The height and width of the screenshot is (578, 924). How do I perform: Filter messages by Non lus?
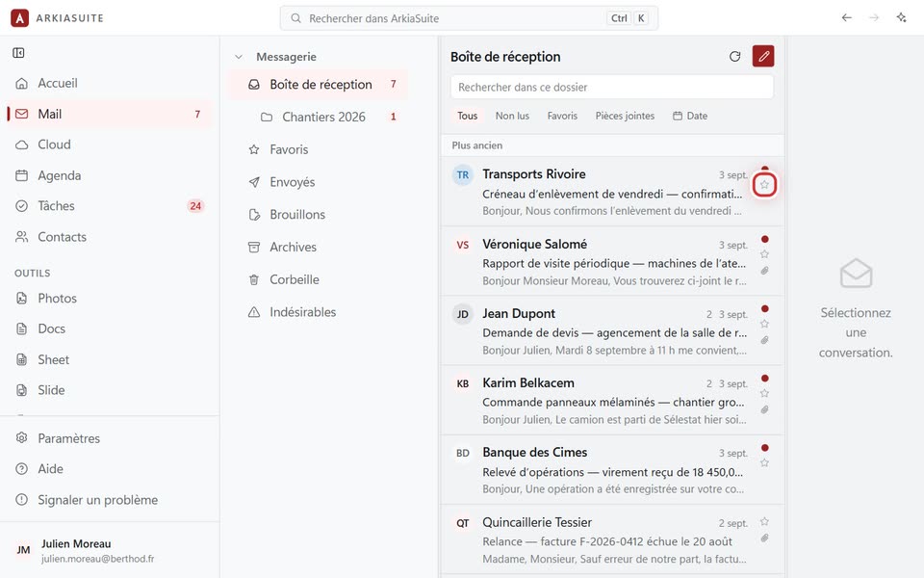coord(512,117)
